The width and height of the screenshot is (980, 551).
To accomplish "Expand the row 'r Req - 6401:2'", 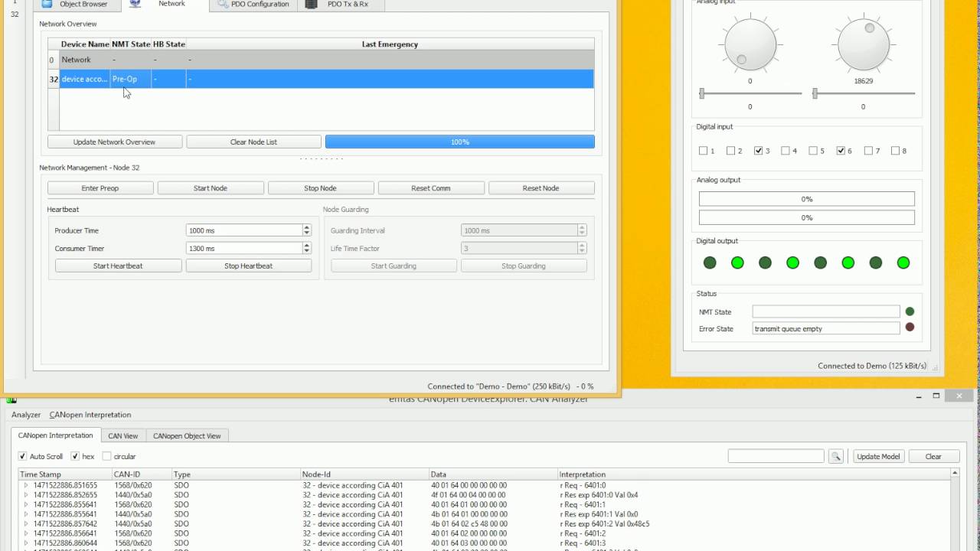I will pos(26,533).
